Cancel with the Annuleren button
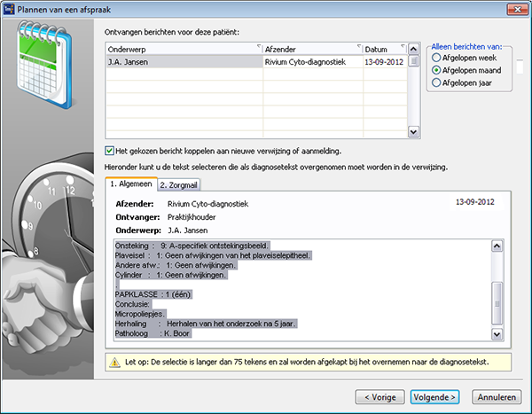Viewport: 532px width, 414px height. click(x=497, y=397)
